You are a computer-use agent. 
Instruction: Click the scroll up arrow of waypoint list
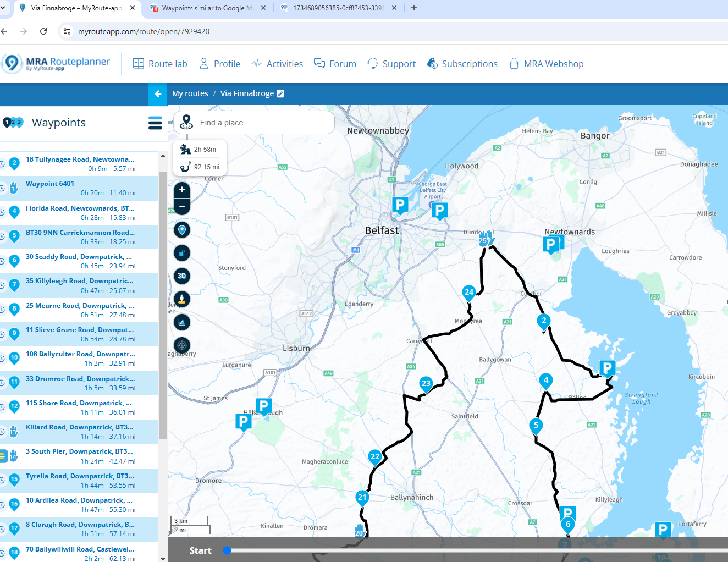coord(163,156)
